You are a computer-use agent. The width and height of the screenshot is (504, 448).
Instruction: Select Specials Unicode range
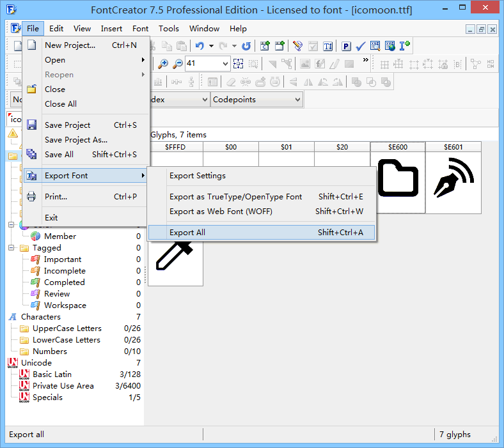[47, 398]
